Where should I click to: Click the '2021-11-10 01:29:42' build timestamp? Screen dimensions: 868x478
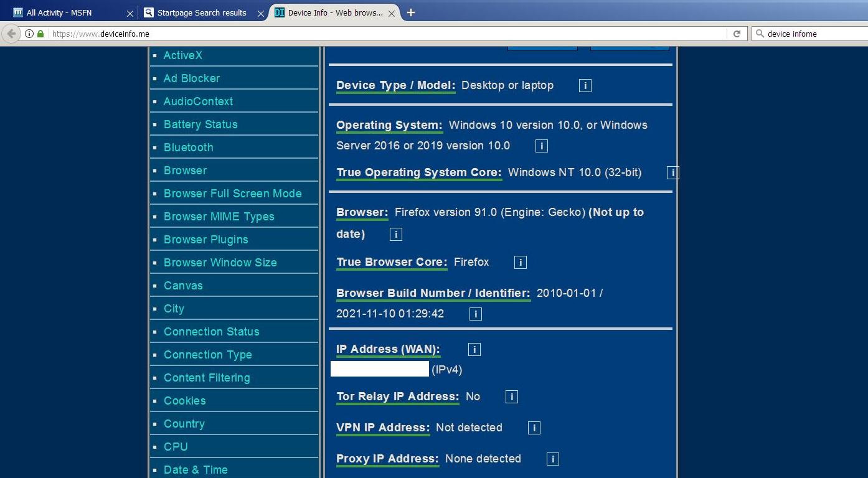coord(390,314)
